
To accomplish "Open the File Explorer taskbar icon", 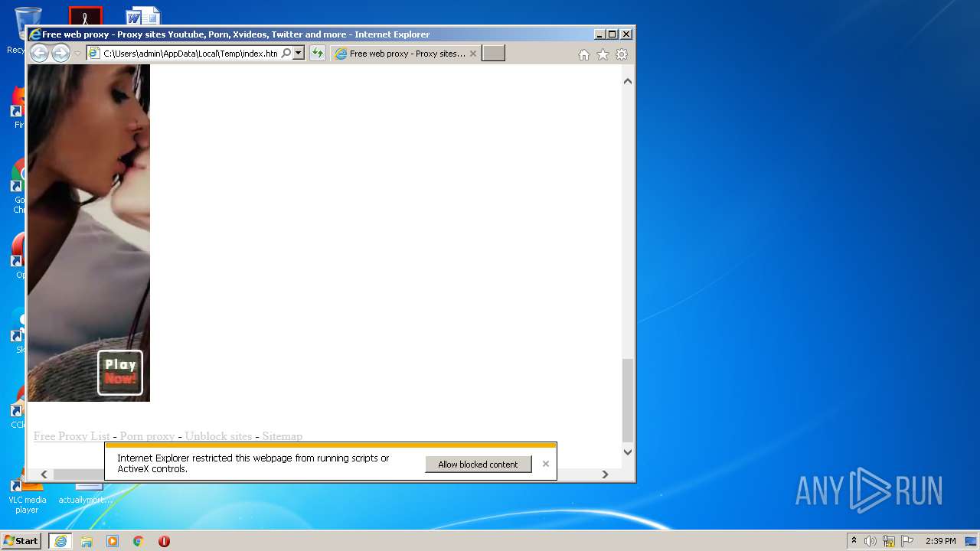I will point(87,541).
